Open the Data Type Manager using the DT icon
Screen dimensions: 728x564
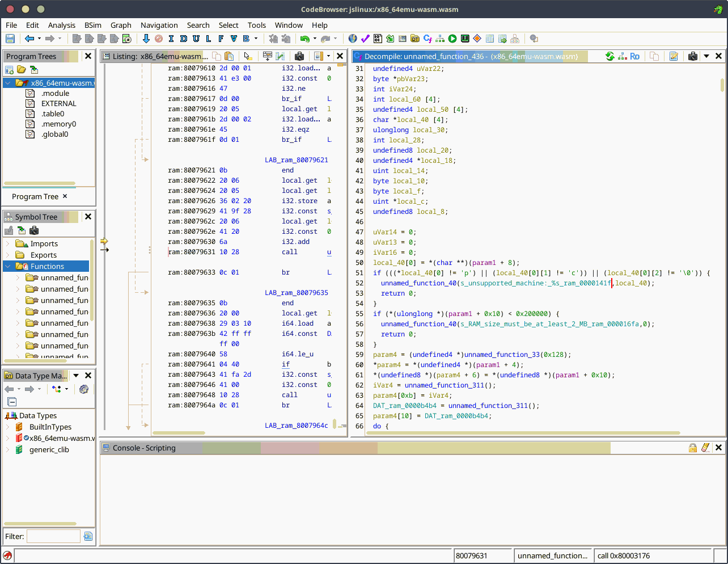[x=415, y=39]
